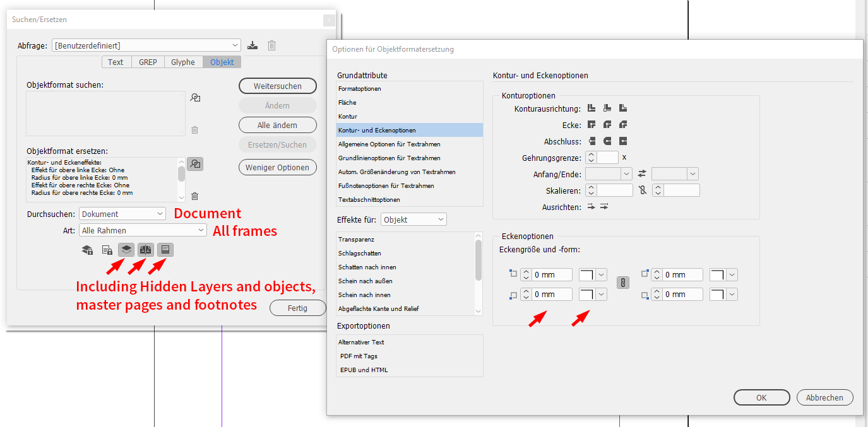Confirm the object format dialog with OK

click(761, 397)
